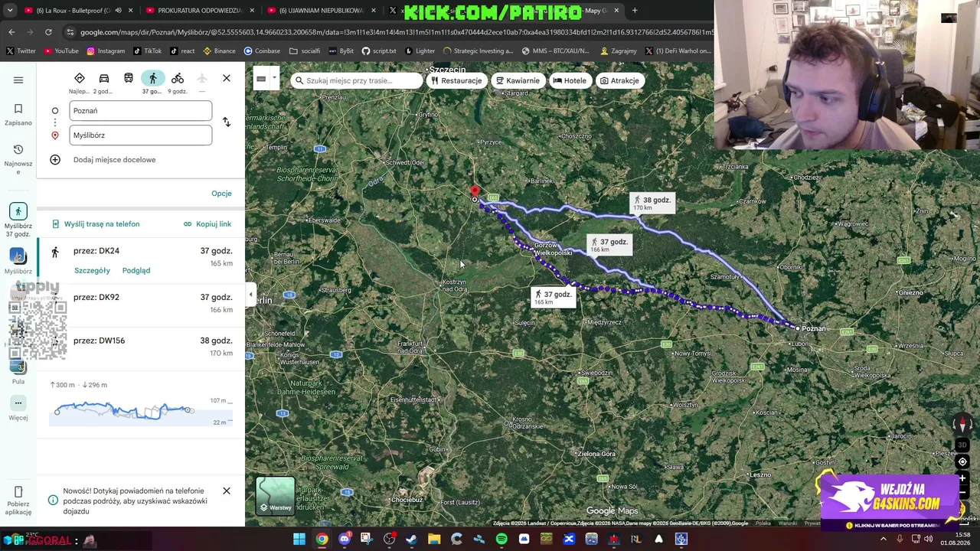Image resolution: width=980 pixels, height=551 pixels.
Task: Open the Warstwy layers thumbnail
Action: (x=275, y=496)
